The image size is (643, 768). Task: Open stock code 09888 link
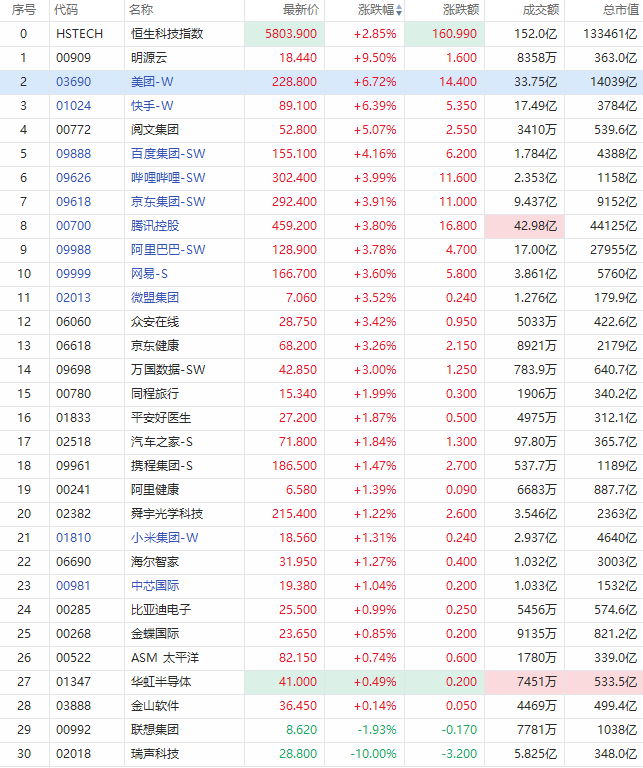point(73,154)
